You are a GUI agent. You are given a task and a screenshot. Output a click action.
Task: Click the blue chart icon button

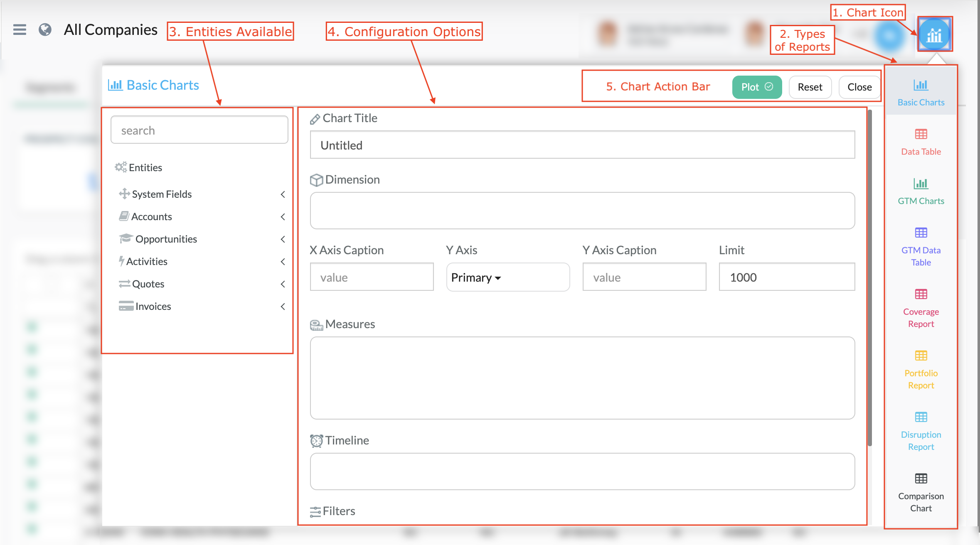pos(934,34)
